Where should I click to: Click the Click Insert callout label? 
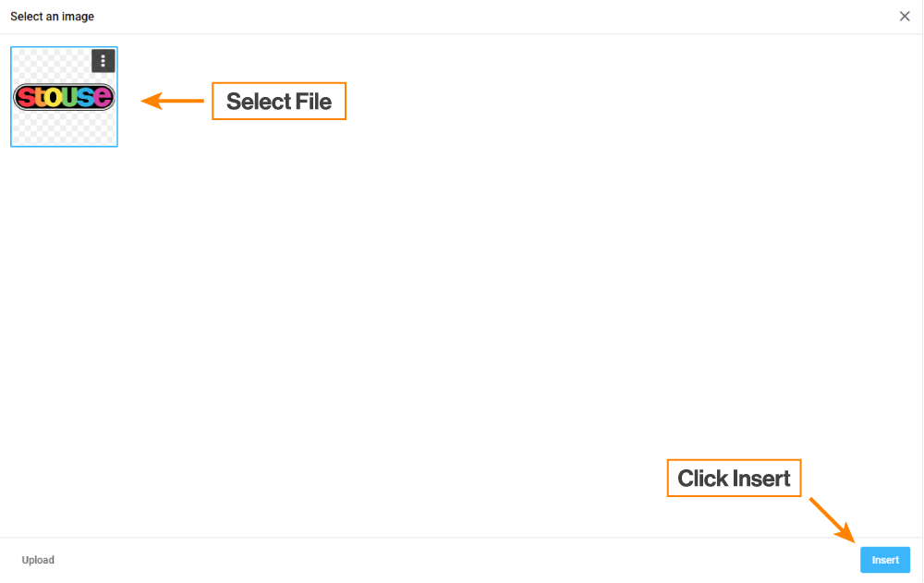(x=734, y=479)
